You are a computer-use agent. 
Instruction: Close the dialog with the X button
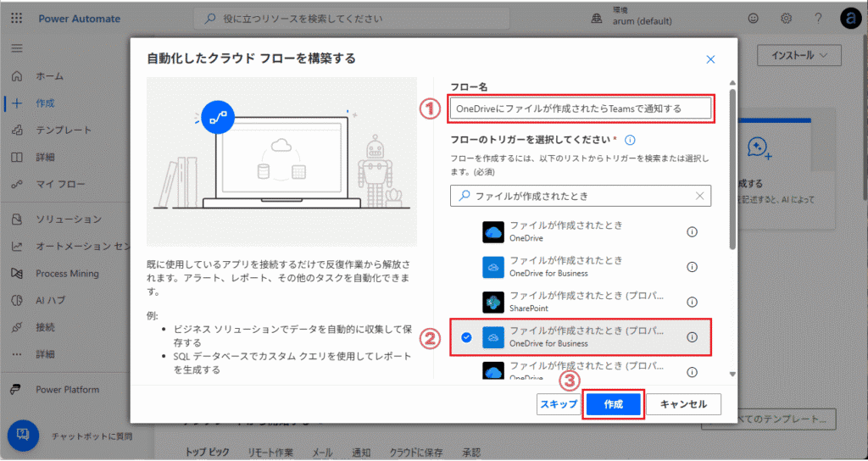[x=711, y=59]
